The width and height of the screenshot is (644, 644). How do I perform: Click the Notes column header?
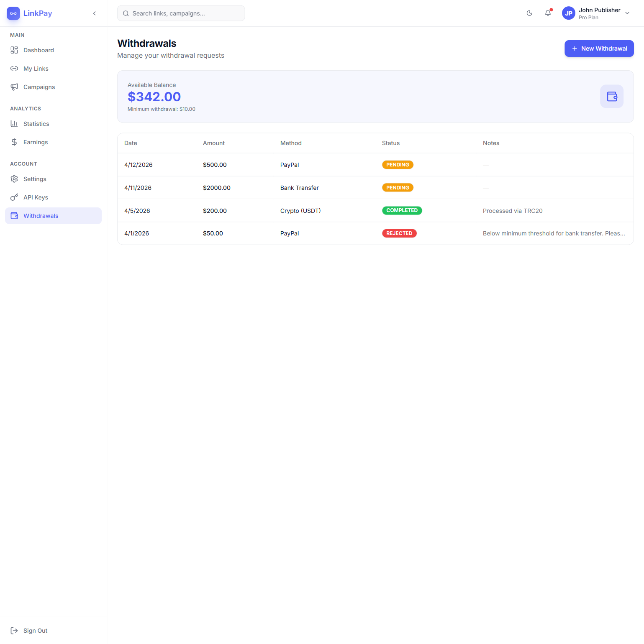pos(491,143)
